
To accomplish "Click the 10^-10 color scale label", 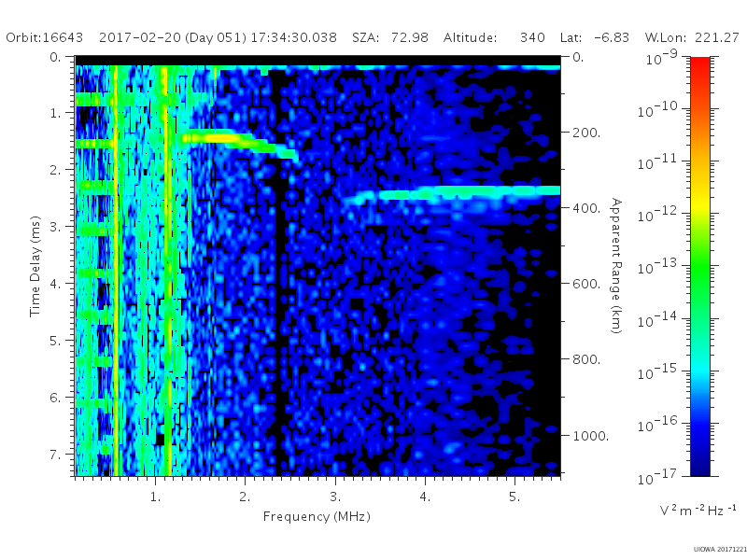I will click(x=658, y=110).
